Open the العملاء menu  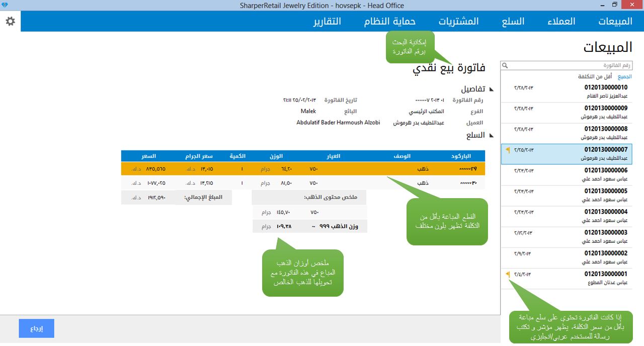(561, 21)
